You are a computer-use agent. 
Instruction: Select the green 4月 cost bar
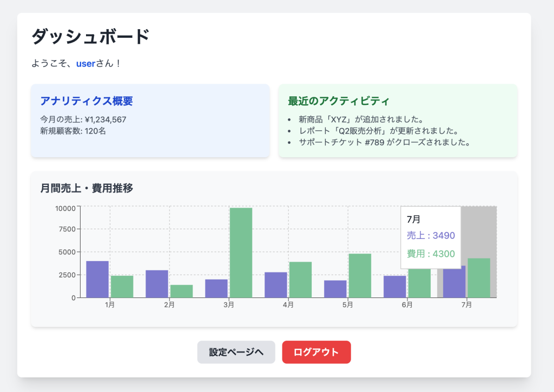tap(300, 280)
